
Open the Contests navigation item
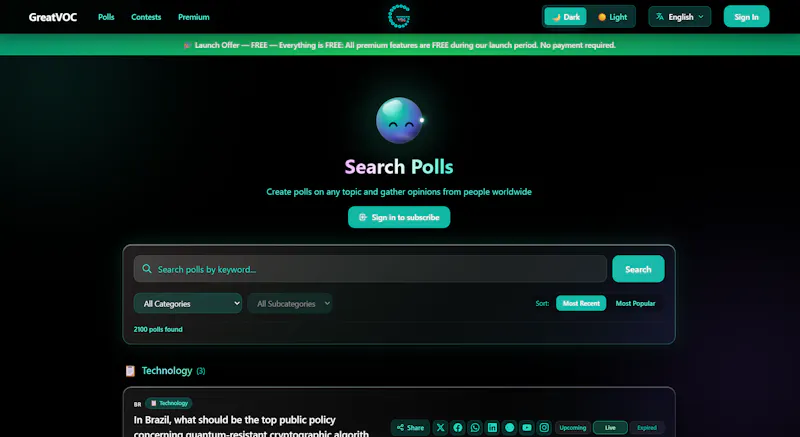[x=146, y=17]
